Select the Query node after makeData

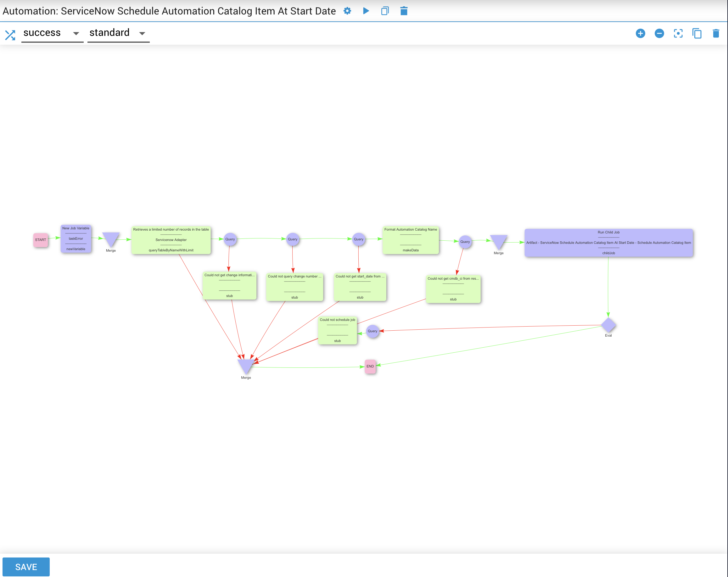[465, 241]
